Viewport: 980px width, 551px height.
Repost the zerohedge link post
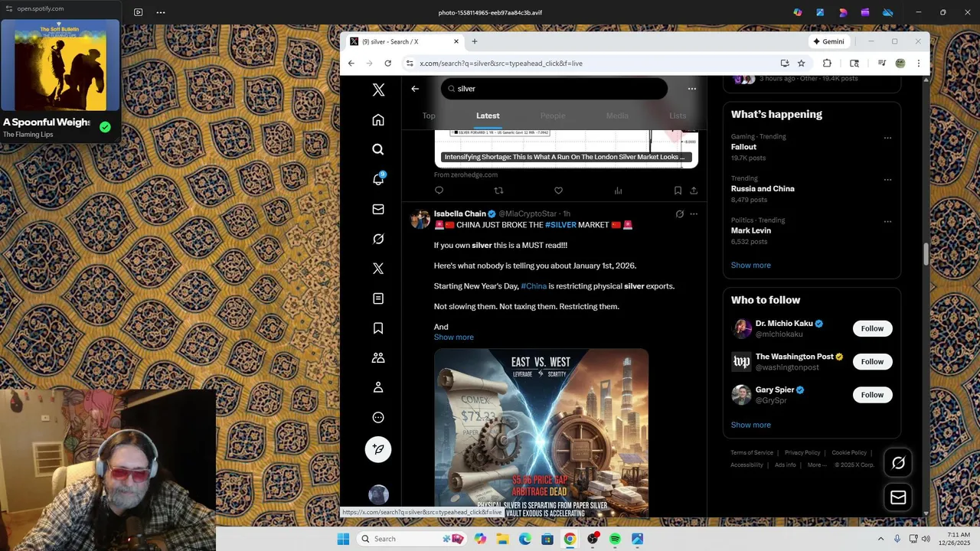point(498,191)
